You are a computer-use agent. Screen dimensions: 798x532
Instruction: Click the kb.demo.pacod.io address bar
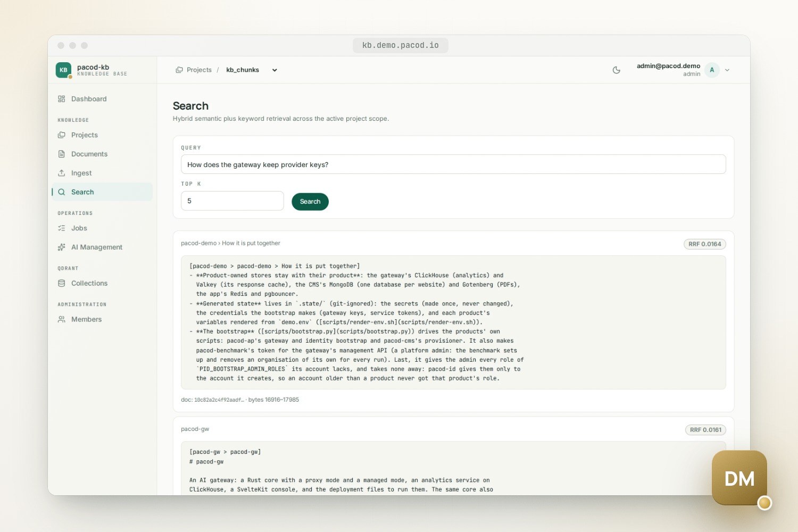tap(401, 45)
